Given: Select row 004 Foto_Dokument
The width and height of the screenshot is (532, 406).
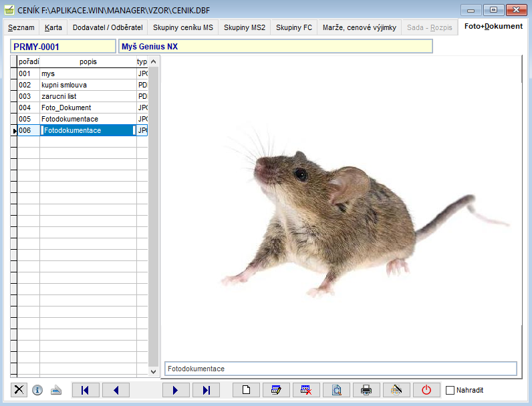Looking at the screenshot, I should (x=82, y=108).
